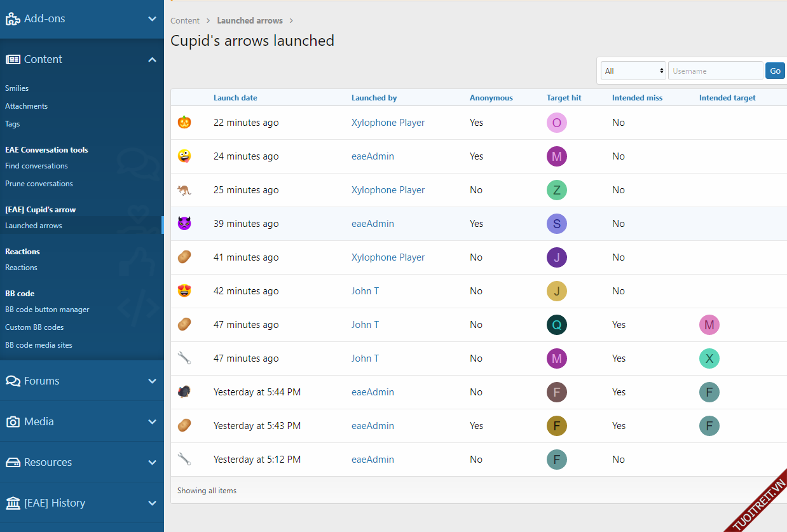Open the 'All' filter dropdown
Viewport: 787px width, 532px height.
click(x=633, y=71)
